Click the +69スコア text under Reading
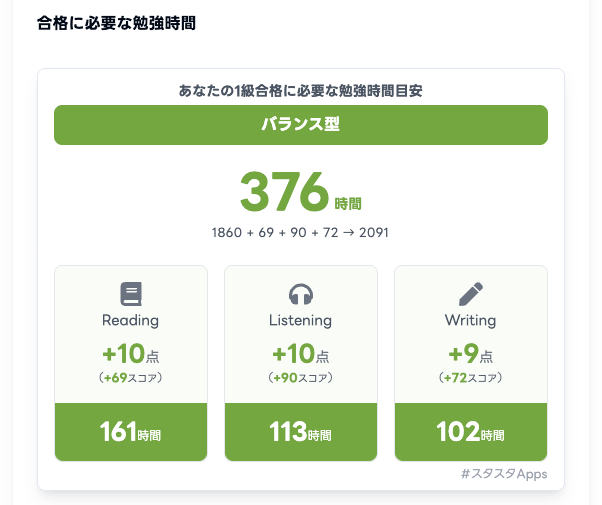This screenshot has height=505, width=602. pos(131,378)
